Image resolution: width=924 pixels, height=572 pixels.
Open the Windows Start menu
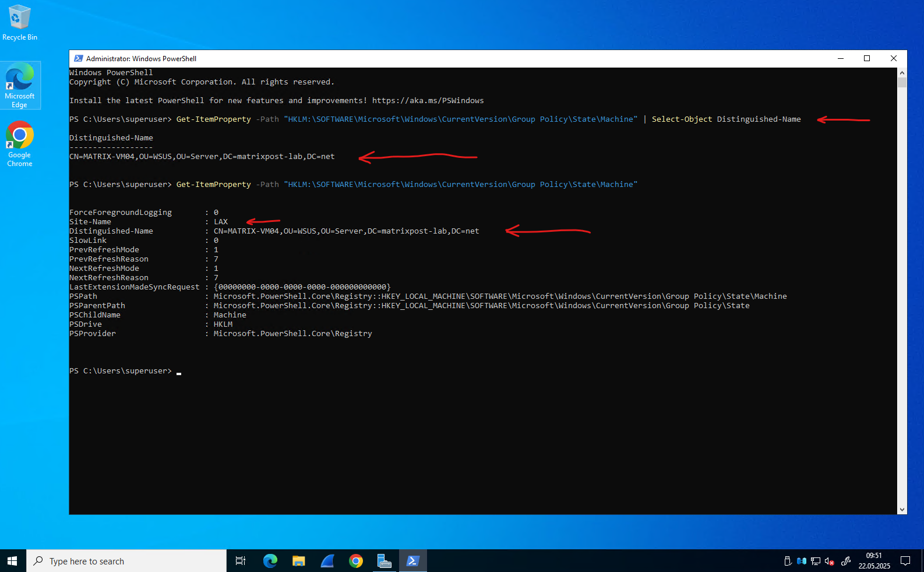click(12, 561)
